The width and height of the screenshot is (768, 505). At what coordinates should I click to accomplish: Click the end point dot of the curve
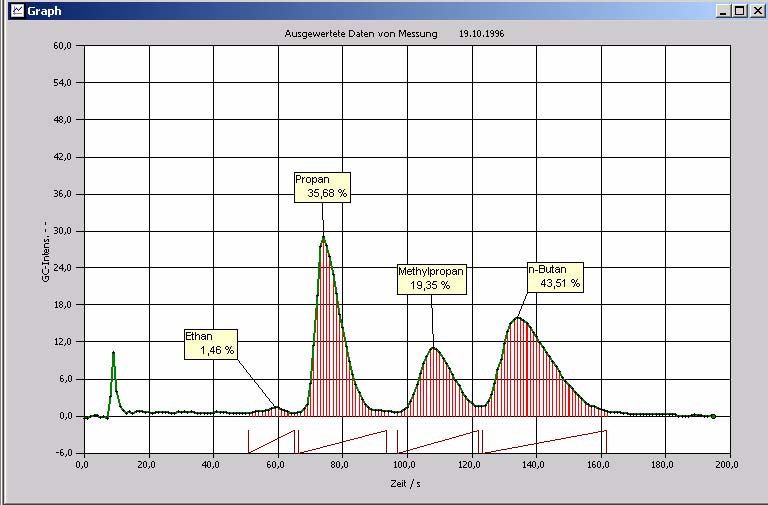coord(713,416)
